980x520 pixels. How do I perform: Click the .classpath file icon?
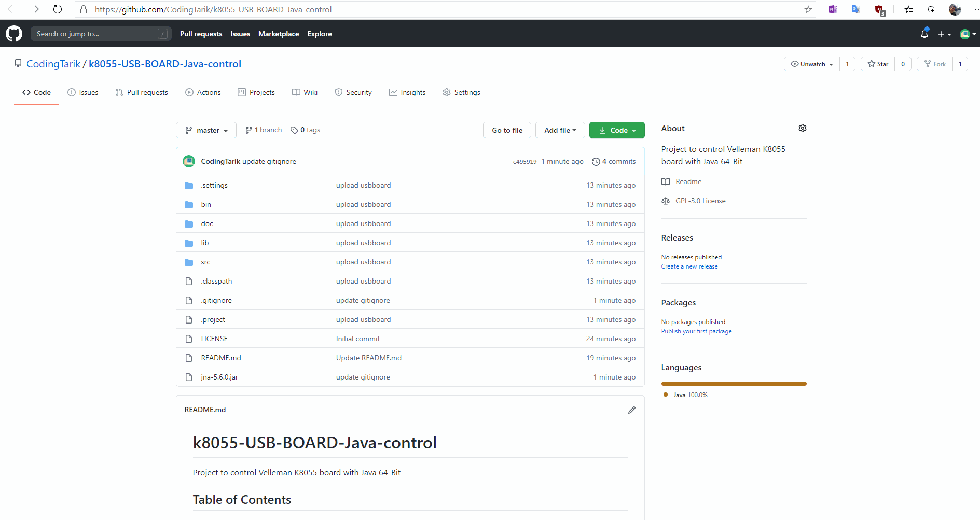pos(189,281)
